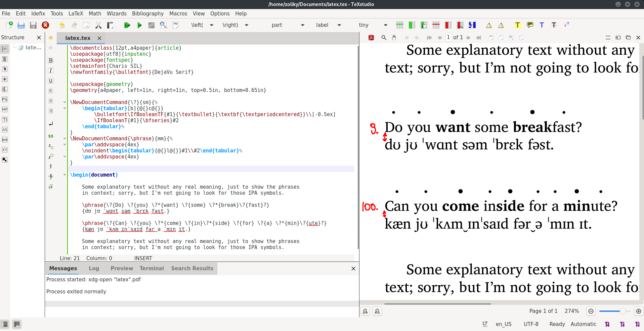
Task: Open the log view icon
Action: [176, 25]
